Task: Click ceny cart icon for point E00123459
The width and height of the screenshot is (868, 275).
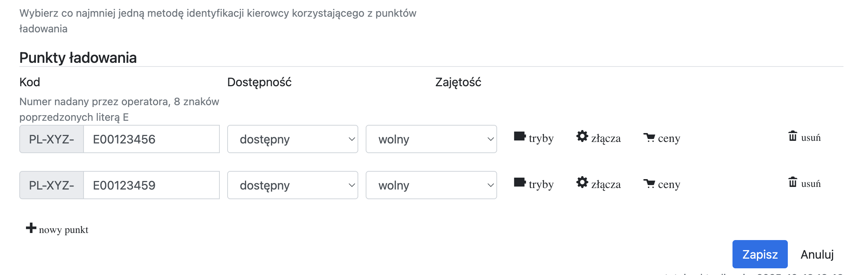Action: tap(649, 184)
